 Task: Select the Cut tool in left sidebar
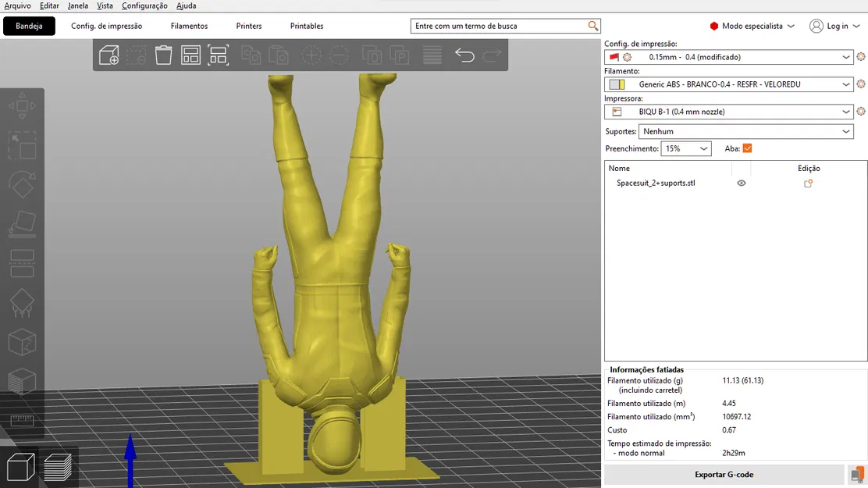[x=22, y=263]
